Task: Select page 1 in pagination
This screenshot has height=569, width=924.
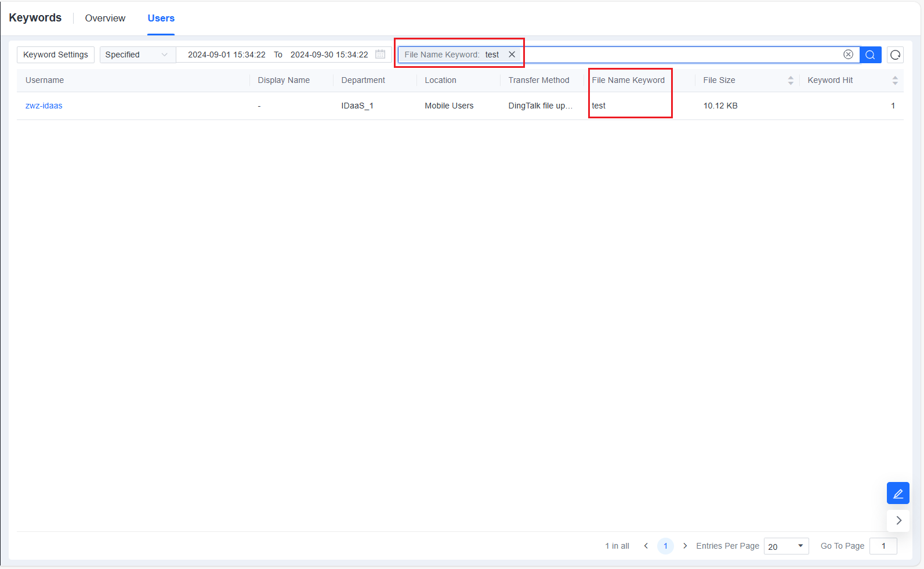Action: coord(665,546)
